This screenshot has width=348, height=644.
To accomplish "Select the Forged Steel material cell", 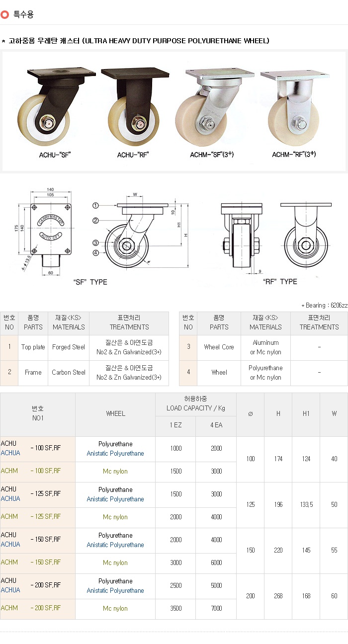I will pos(69,347).
